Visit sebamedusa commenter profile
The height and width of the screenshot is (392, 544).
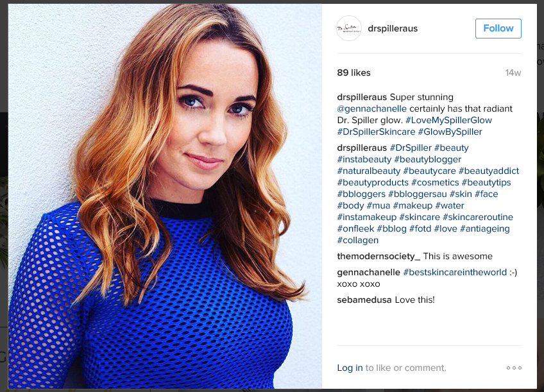364,300
